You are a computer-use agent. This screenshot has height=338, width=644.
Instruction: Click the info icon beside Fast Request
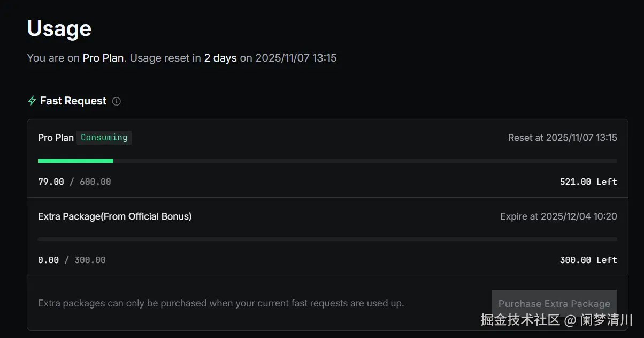[x=117, y=101]
